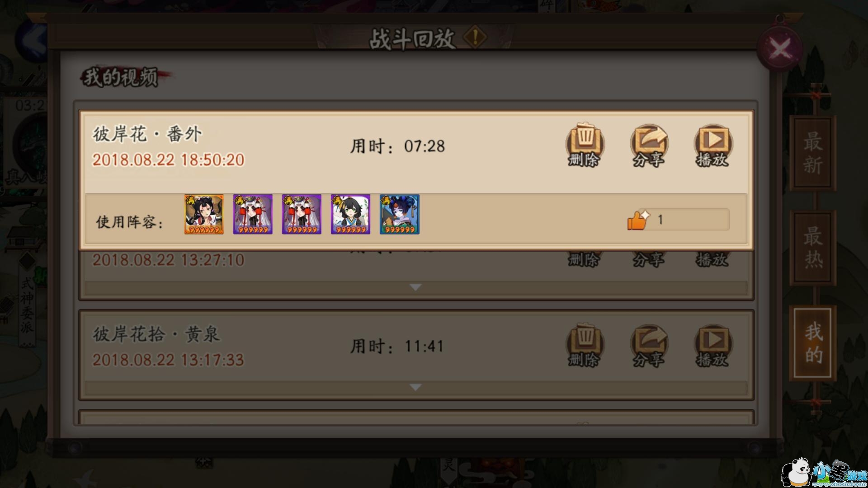Open the exclamation info icon beside 战斗回放
Viewport: 868px width, 488px height.
[475, 37]
